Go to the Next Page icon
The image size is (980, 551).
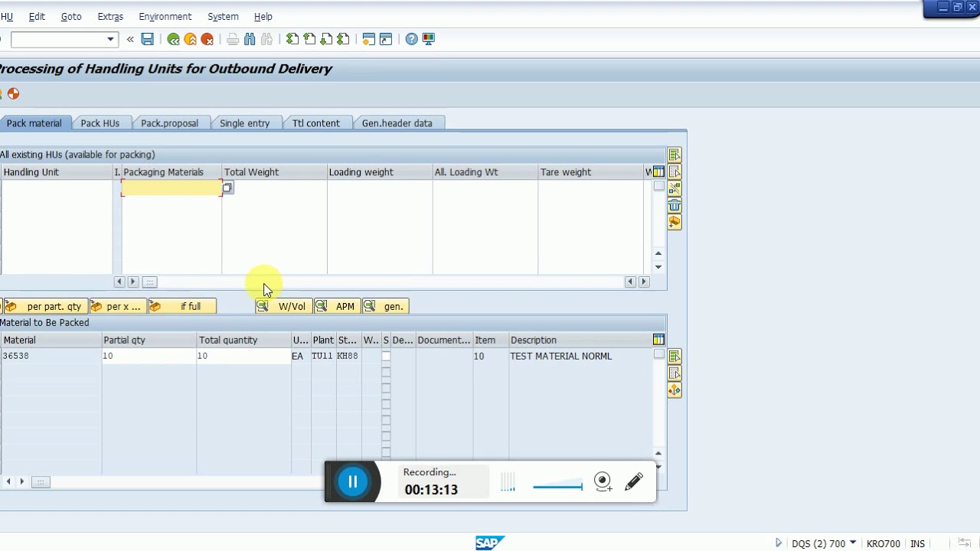pos(326,39)
